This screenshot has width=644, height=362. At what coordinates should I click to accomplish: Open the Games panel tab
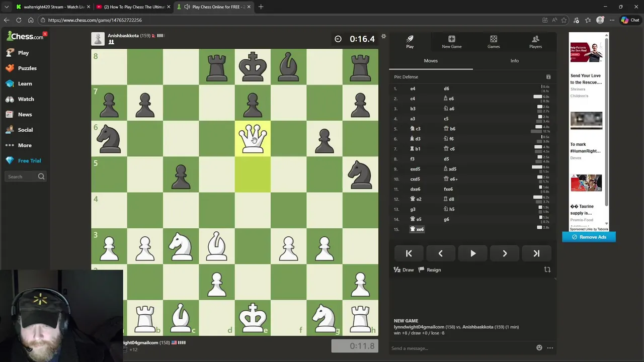[x=494, y=42]
